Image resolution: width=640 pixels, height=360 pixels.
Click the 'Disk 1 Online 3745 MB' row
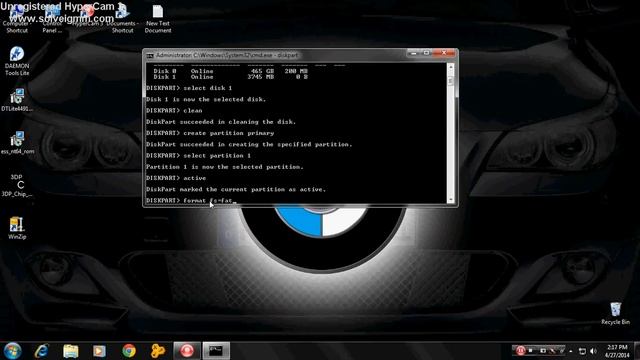coord(230,77)
